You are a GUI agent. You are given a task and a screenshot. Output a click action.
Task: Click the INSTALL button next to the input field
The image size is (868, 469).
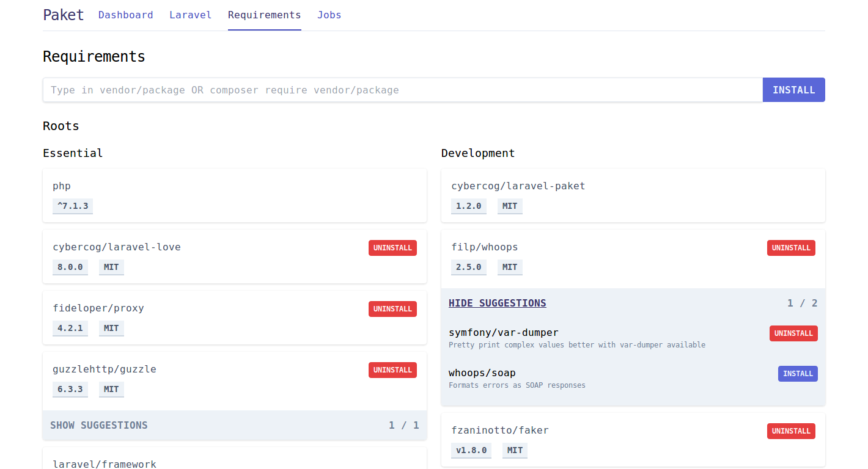coord(794,90)
